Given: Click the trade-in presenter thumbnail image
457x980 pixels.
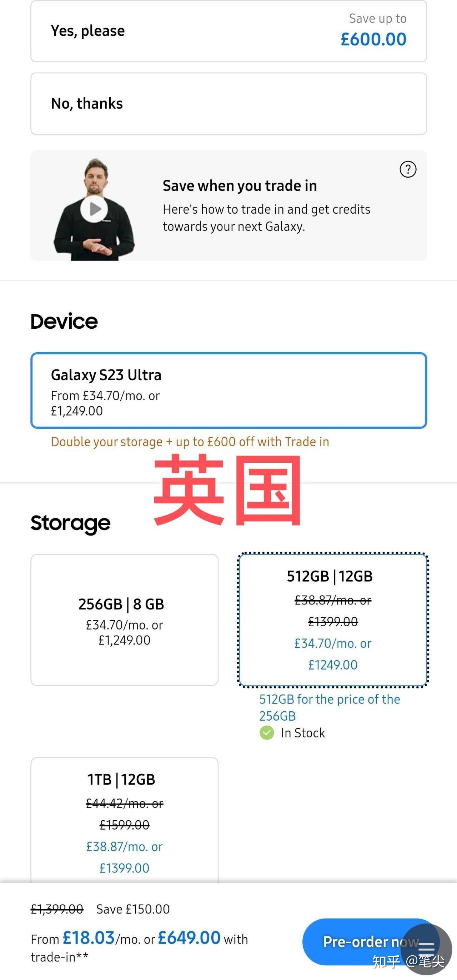Looking at the screenshot, I should point(94,209).
